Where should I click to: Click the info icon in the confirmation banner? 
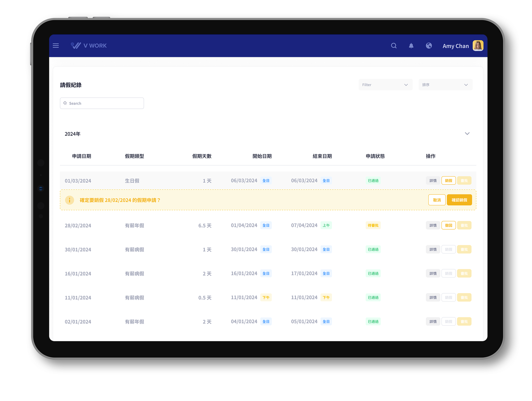(69, 200)
